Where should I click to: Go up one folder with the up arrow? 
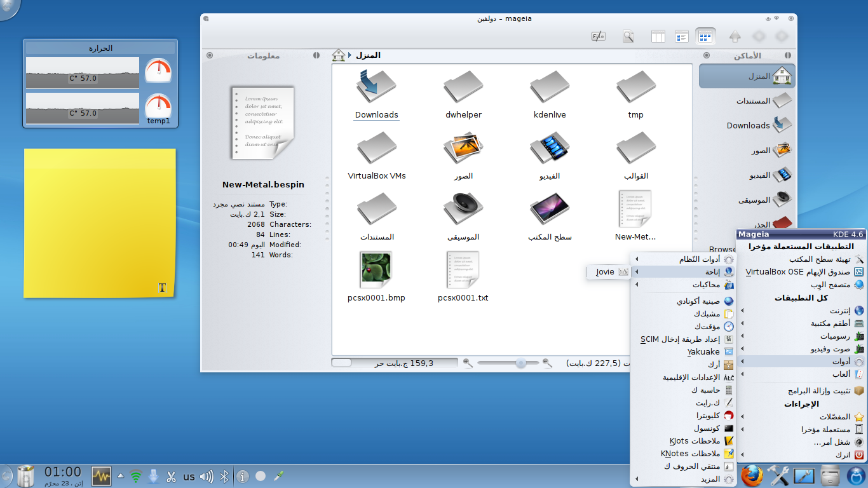(735, 37)
